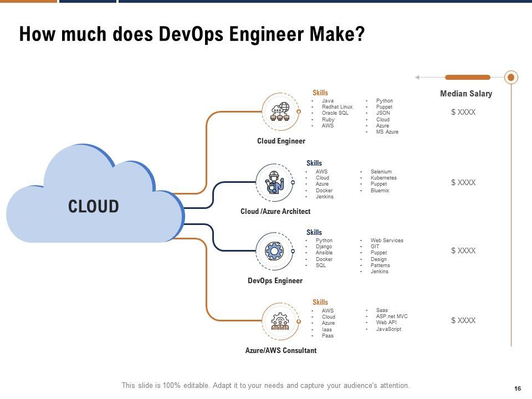Image resolution: width=532 pixels, height=399 pixels.
Task: Expand the Skills list under Cloud Engineer
Action: [321, 92]
